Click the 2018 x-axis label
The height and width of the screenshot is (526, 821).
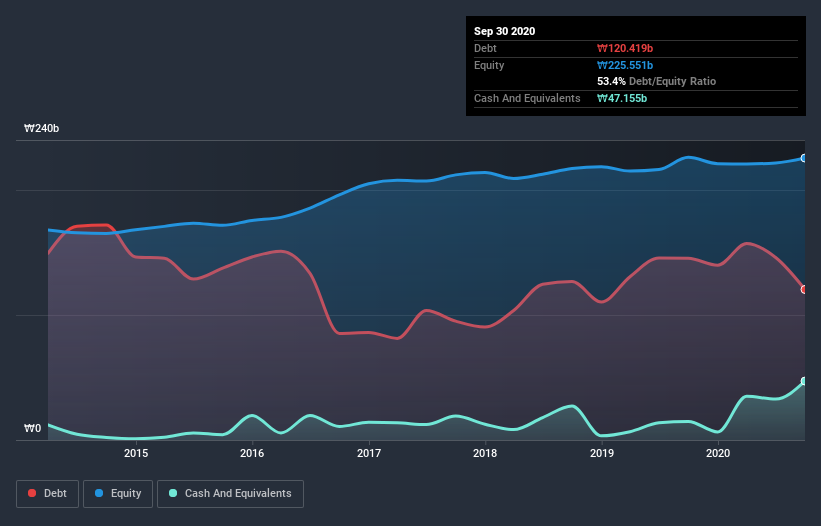click(485, 453)
